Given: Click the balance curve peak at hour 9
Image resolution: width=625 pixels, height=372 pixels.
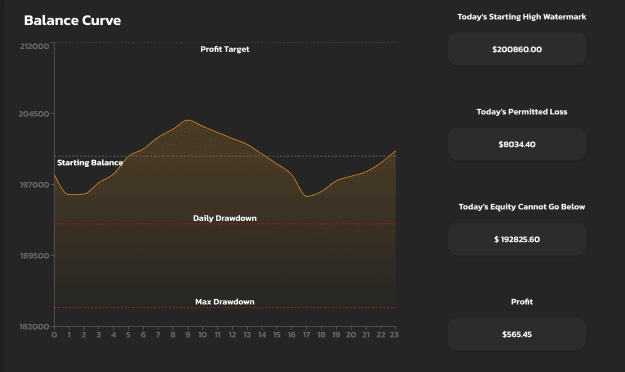Looking at the screenshot, I should tap(187, 120).
